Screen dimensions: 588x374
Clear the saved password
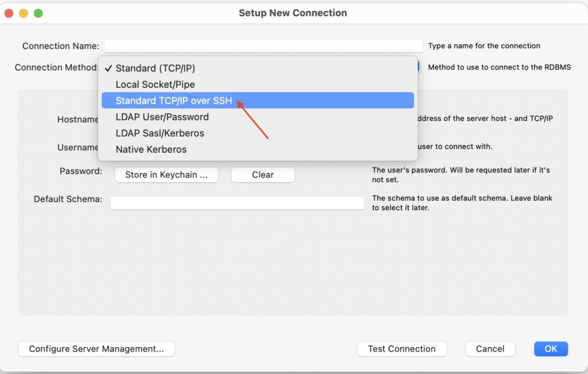point(262,175)
